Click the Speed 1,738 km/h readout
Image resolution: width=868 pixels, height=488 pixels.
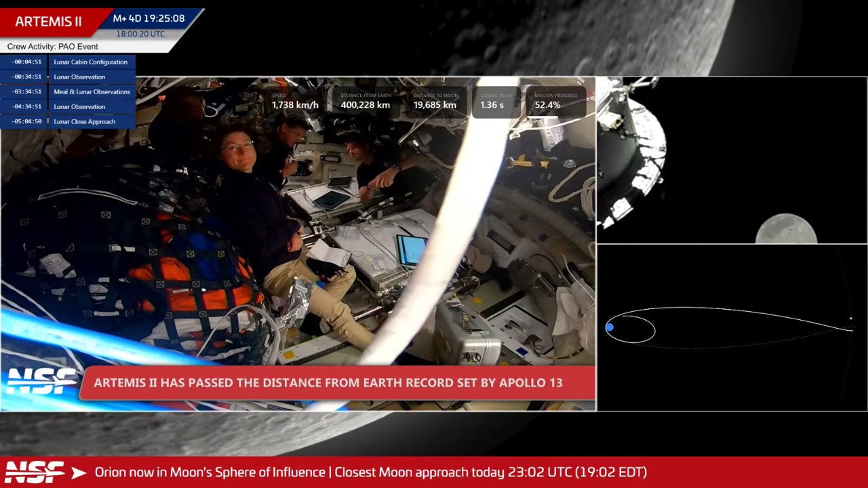pos(295,101)
